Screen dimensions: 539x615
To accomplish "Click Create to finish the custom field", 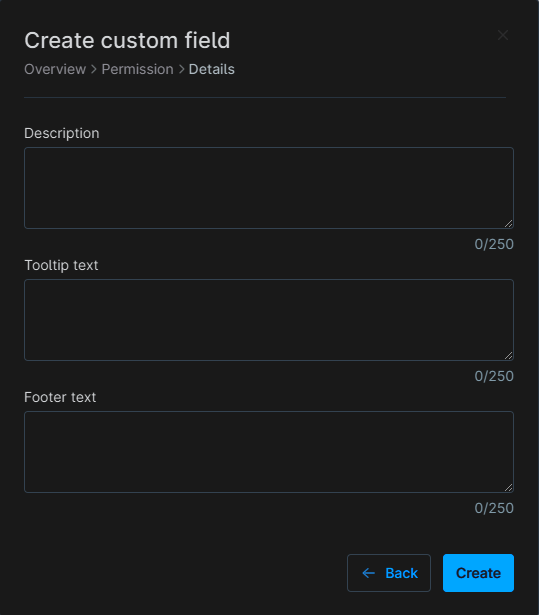I will (478, 573).
